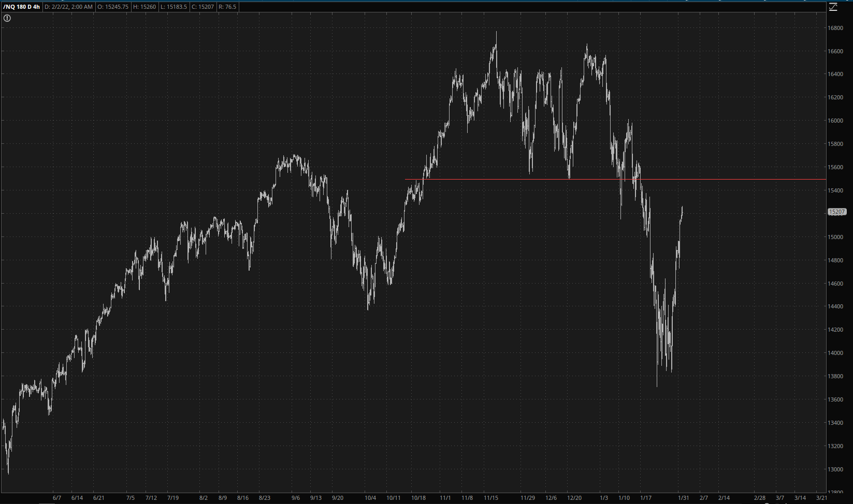This screenshot has width=853, height=504.
Task: Click the High value H: 15260
Action: (x=145, y=7)
